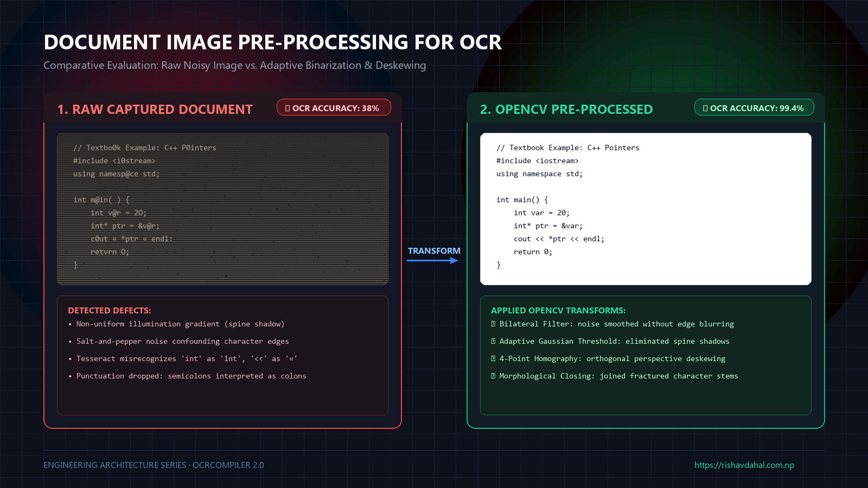Click the '4-Point Homography' transform line

coord(608,358)
